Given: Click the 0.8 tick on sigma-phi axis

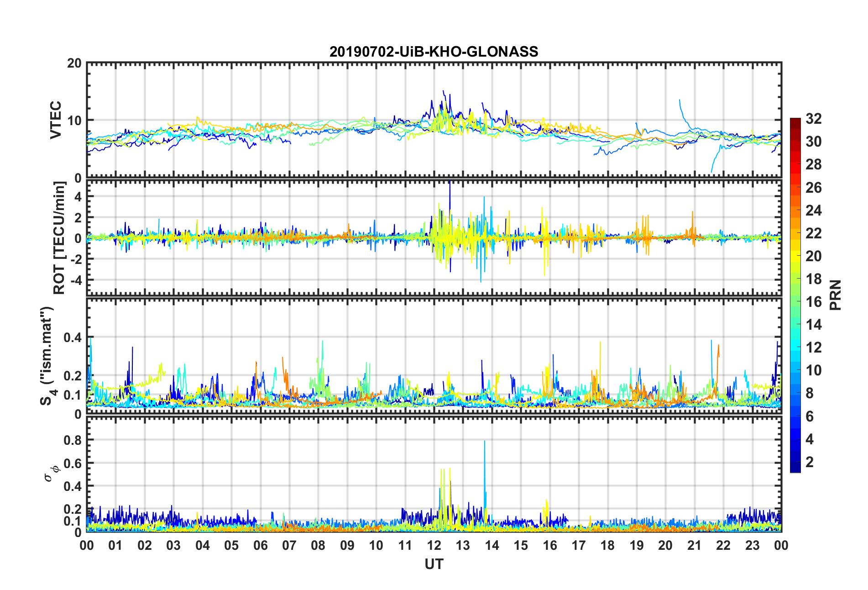Looking at the screenshot, I should point(72,440).
